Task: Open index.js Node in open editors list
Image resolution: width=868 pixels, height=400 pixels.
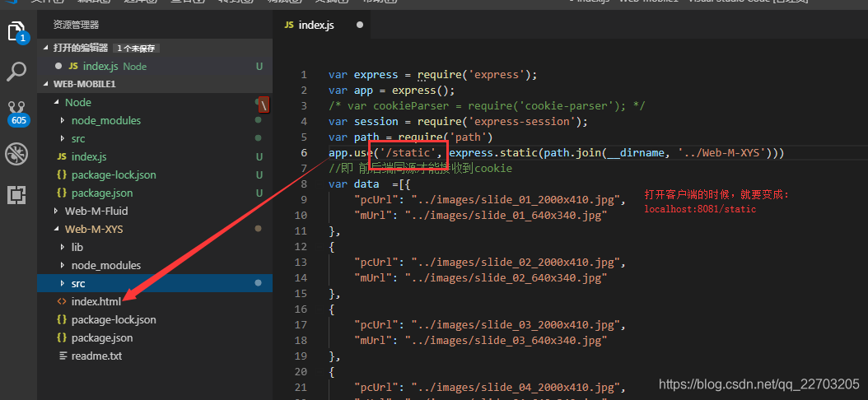Action: click(155, 66)
